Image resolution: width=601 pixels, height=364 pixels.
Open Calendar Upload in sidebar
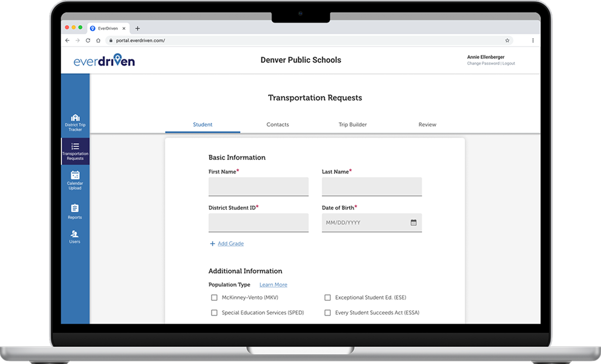(x=75, y=180)
